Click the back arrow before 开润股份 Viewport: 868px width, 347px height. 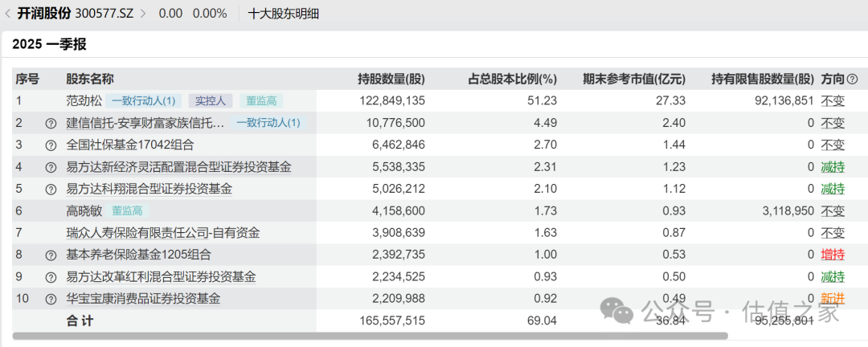click(8, 14)
